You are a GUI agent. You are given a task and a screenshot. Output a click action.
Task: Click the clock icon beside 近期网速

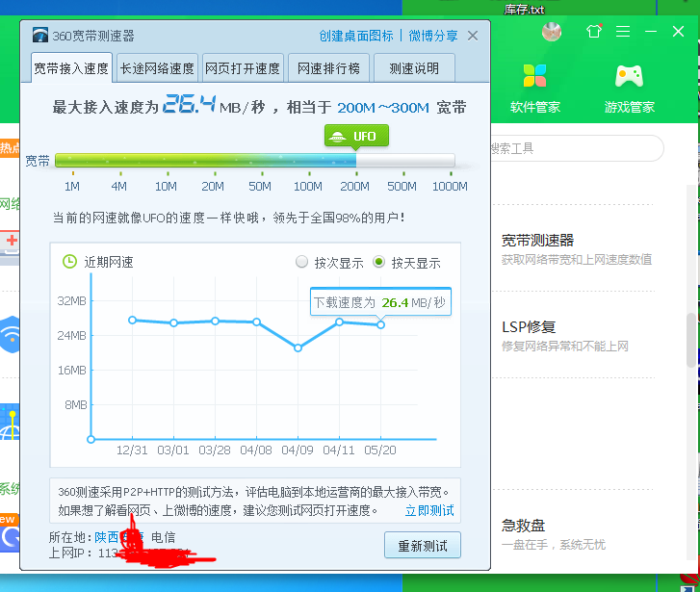[x=69, y=262]
